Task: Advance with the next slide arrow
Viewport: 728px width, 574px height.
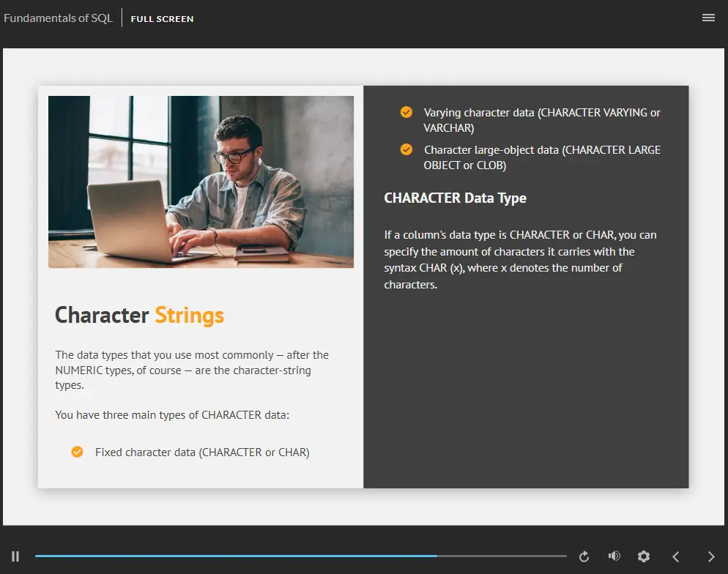Action: click(x=710, y=556)
